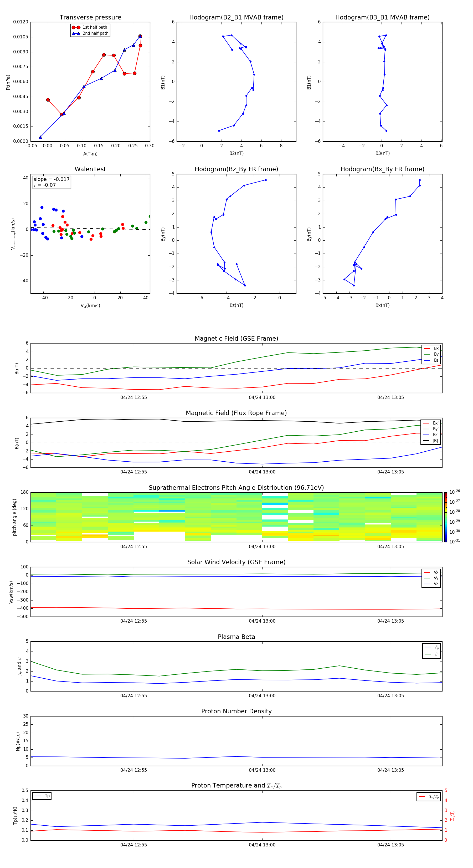Click the B2(nT) x-axis label
Screen dimensions: 473x868
(x=236, y=153)
